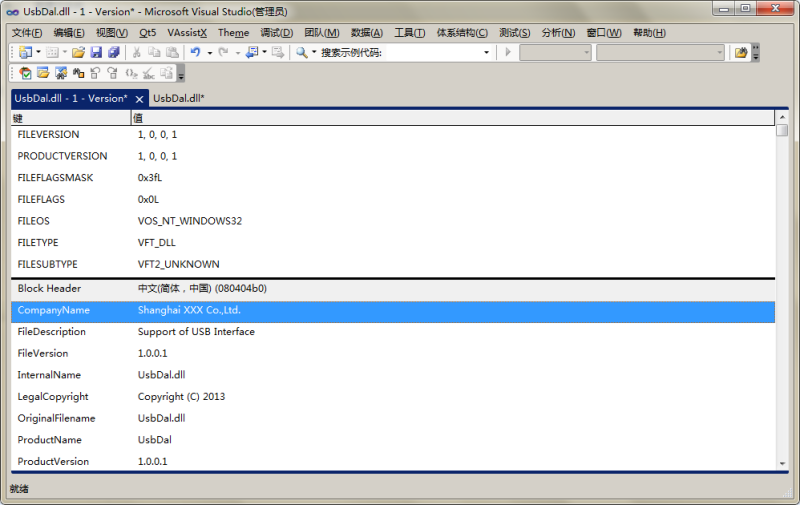The image size is (800, 505).
Task: Click the Cut scissors icon
Action: pos(137,52)
